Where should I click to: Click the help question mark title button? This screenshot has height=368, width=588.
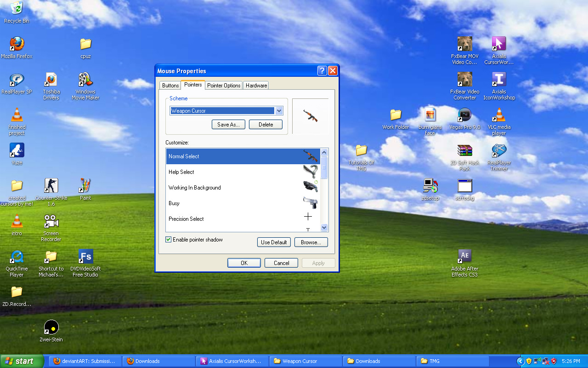(x=322, y=71)
